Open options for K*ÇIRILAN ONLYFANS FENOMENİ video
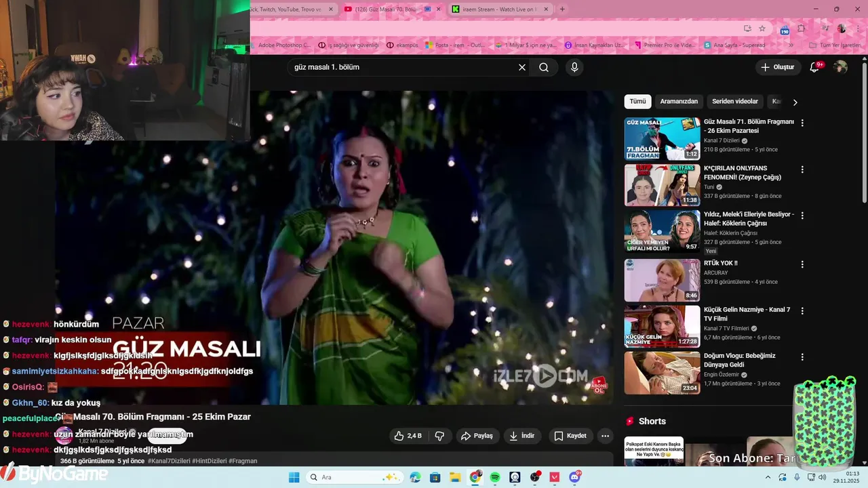 click(802, 169)
